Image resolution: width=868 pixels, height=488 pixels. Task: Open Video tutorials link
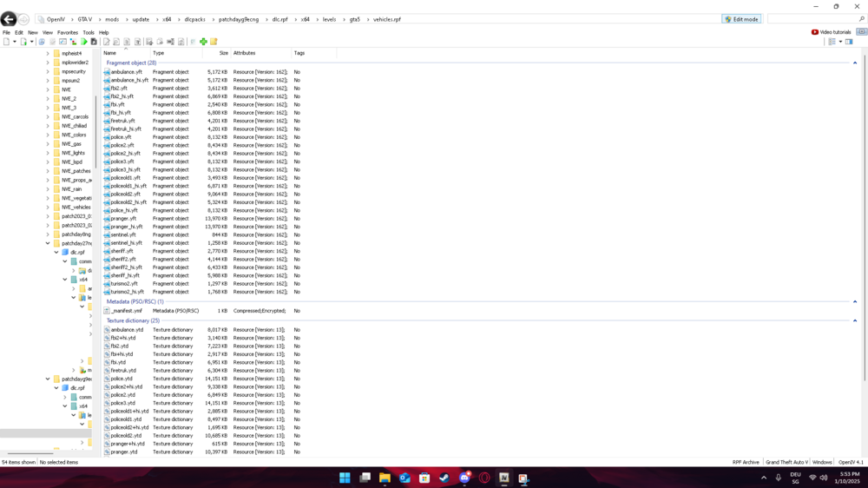[x=831, y=32]
